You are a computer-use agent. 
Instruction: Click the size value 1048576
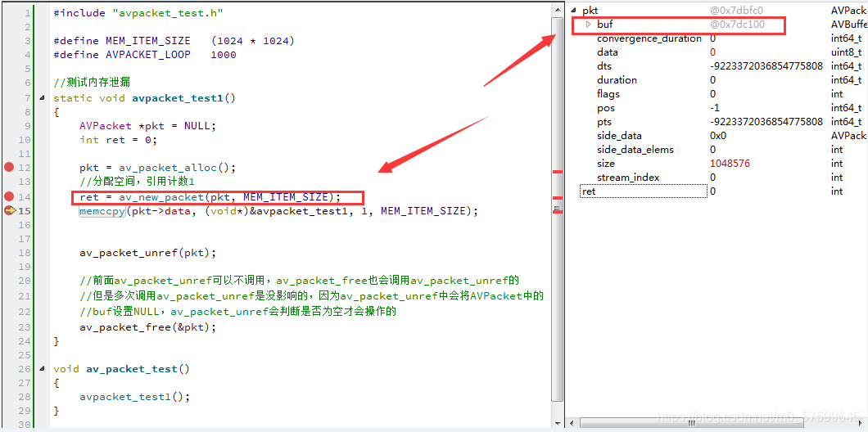pos(730,164)
